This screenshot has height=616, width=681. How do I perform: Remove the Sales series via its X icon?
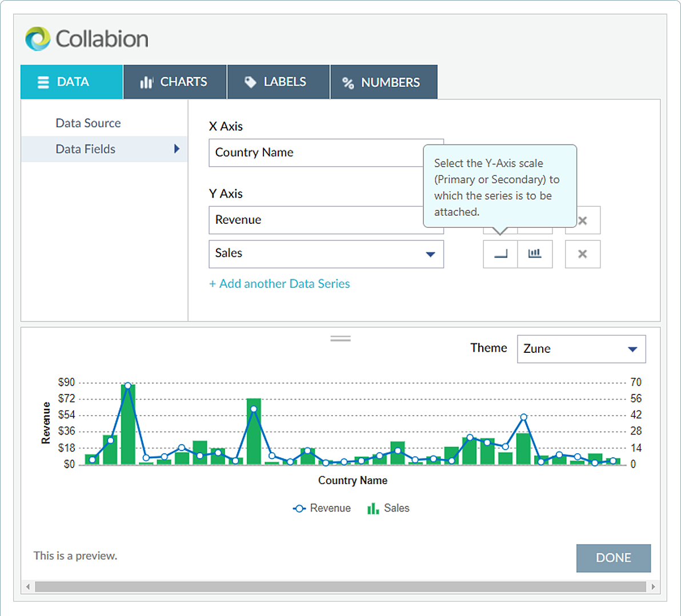click(x=582, y=254)
